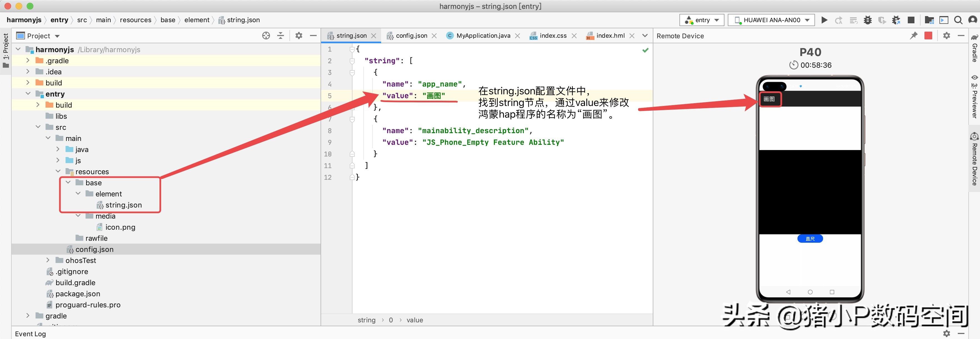Open the Project panel settings gear
The height and width of the screenshot is (339, 980).
pos(299,36)
